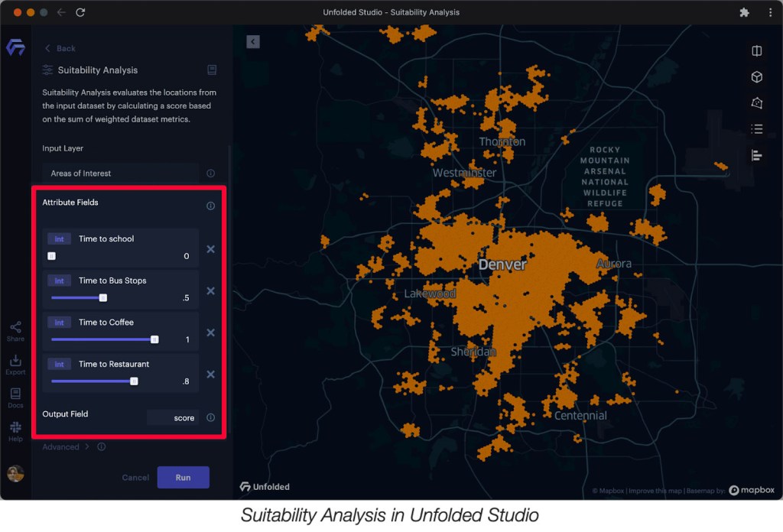Open the user profile avatar

[15, 474]
